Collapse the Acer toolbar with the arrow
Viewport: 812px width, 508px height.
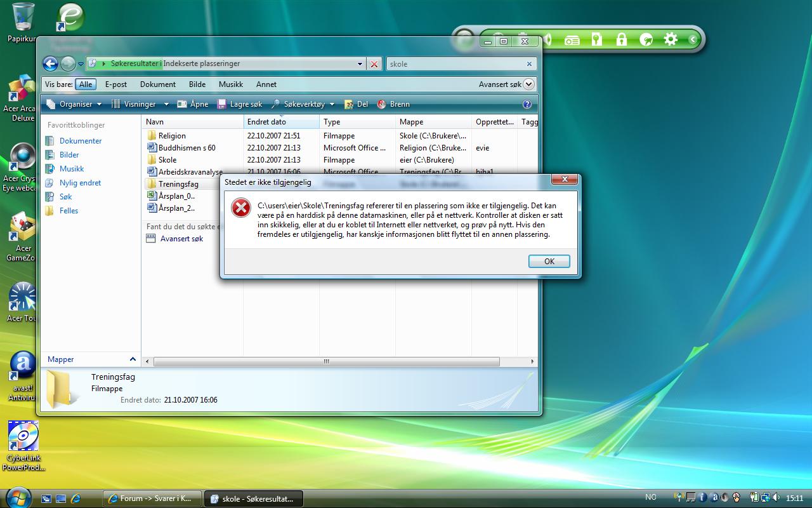point(693,40)
